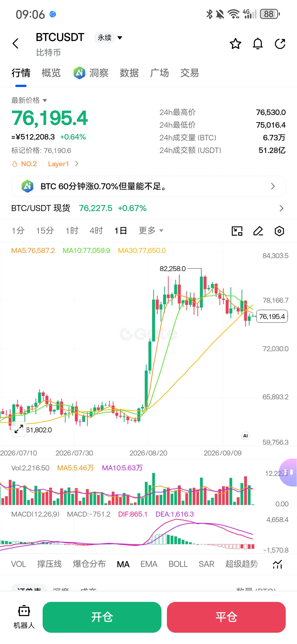Open Layer1 category link

coord(58,164)
